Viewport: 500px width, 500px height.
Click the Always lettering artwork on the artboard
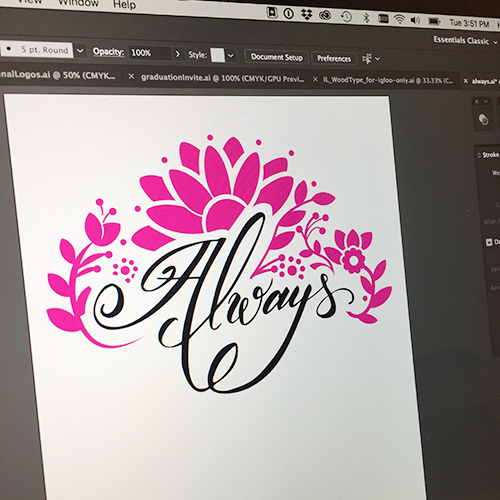pos(224,302)
